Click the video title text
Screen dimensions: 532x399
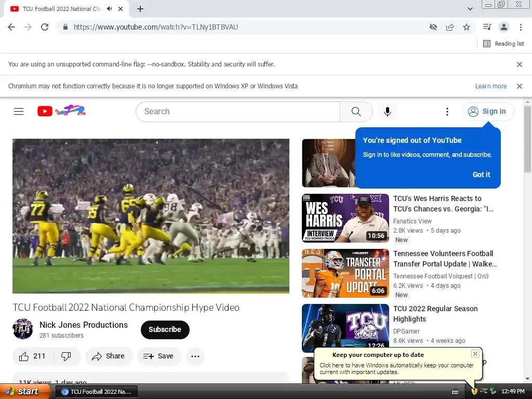[126, 308]
